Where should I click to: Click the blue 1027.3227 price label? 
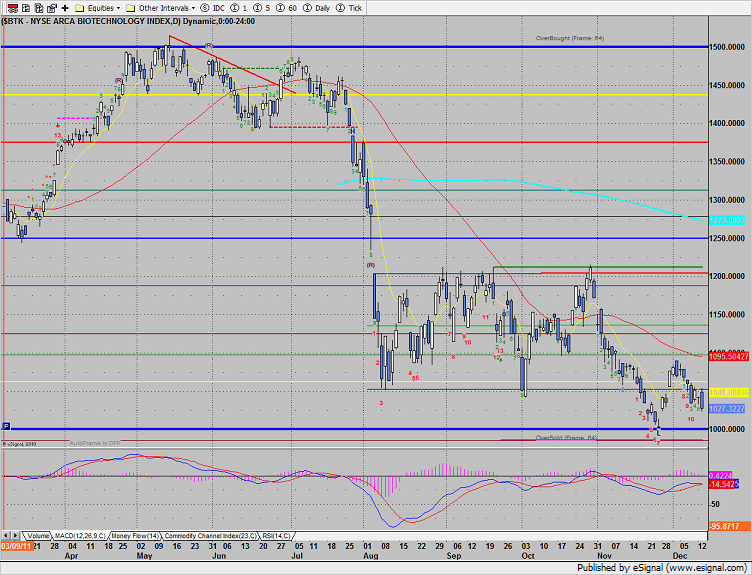coord(727,409)
